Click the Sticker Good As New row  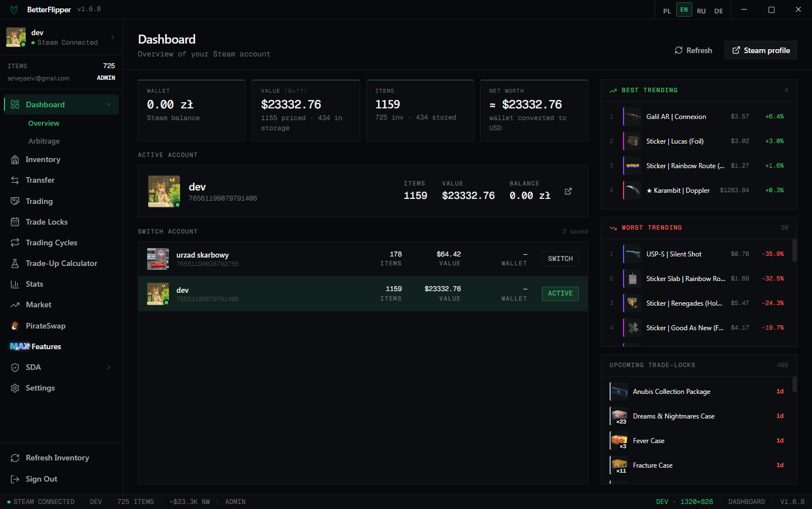tap(697, 328)
